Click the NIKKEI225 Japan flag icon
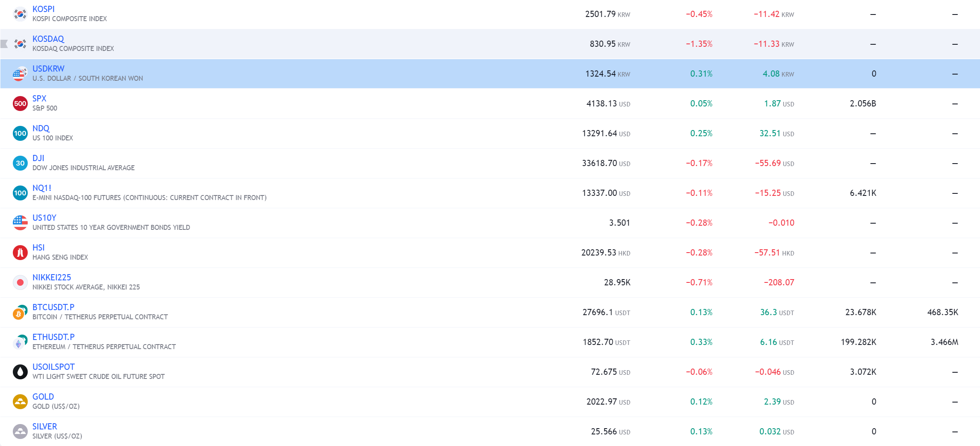980x446 pixels. tap(20, 282)
